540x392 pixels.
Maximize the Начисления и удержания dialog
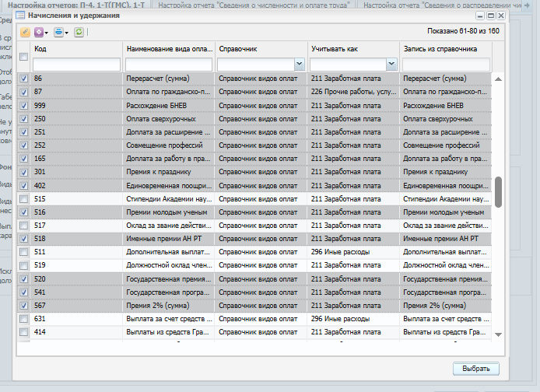[491, 16]
